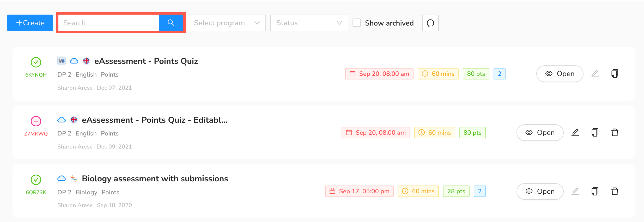This screenshot has width=644, height=222.
Task: Click the Search text field
Action: (x=109, y=23)
